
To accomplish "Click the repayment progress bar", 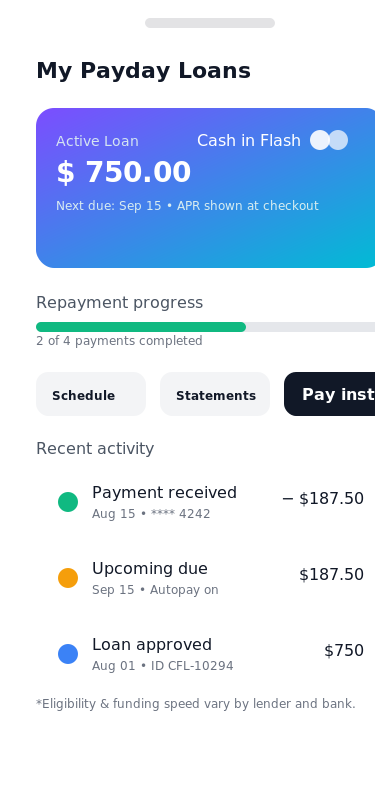I will (x=206, y=327).
